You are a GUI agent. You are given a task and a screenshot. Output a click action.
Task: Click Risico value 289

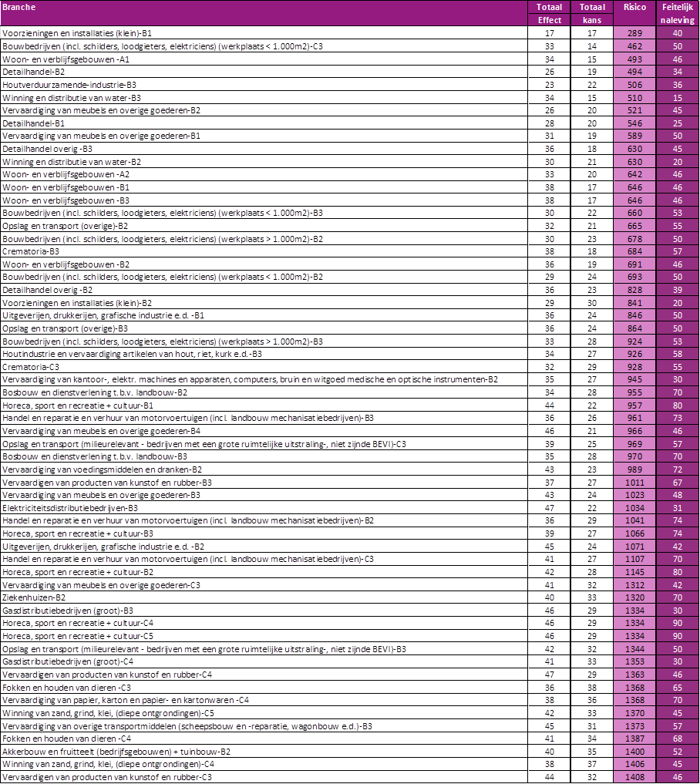[x=634, y=33]
